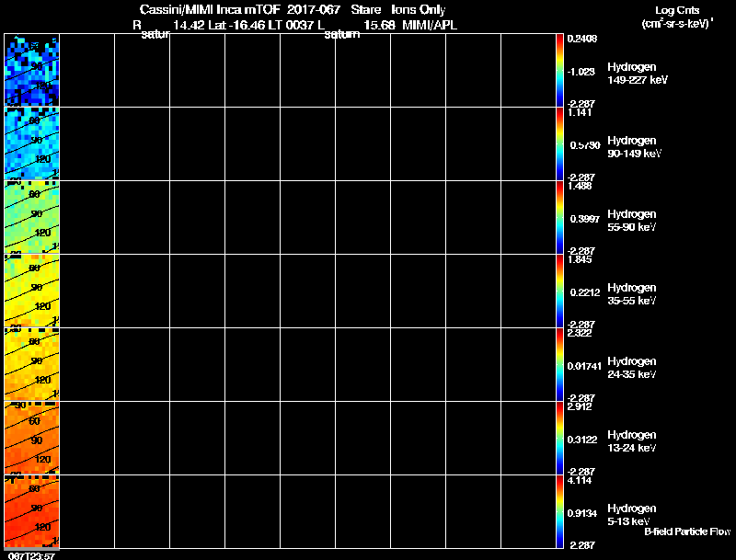Click the Hydrogen 90-149 keV image panel
The width and height of the screenshot is (736, 560).
(x=32, y=143)
